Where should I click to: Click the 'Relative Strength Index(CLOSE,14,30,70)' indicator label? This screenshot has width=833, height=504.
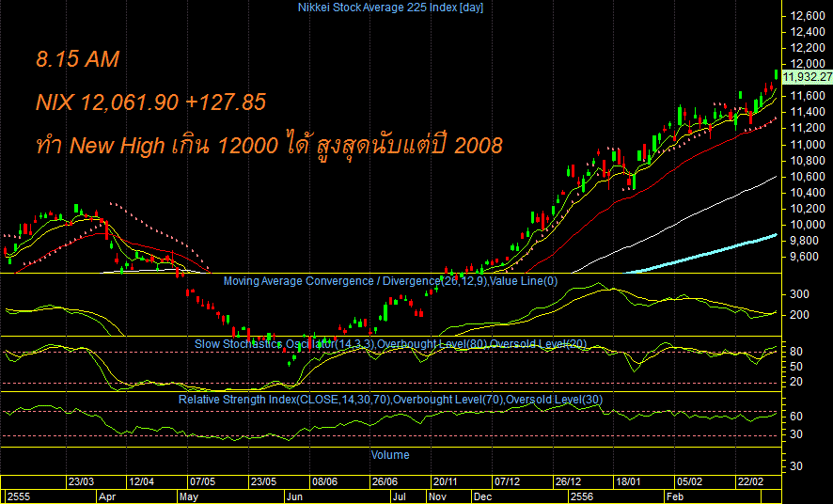click(285, 400)
